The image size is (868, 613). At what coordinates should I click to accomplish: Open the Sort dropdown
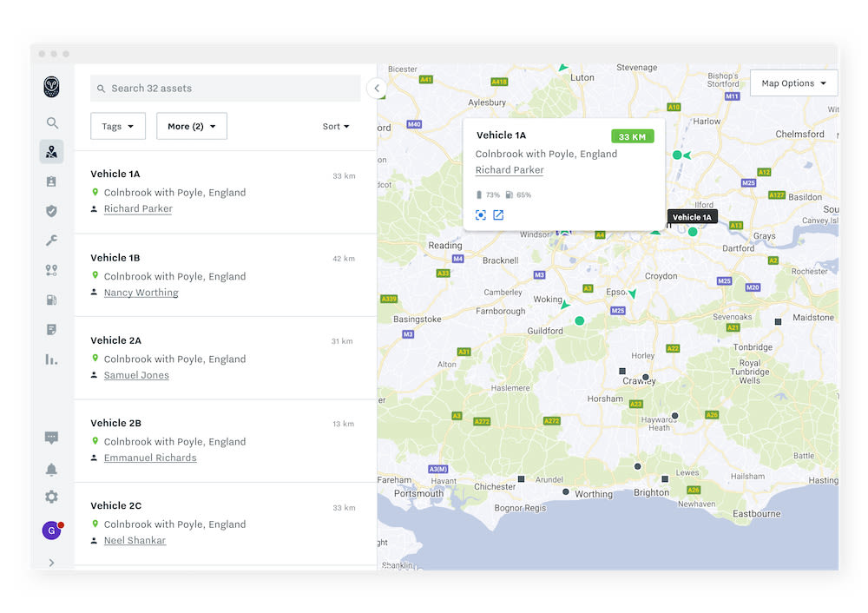click(x=335, y=126)
